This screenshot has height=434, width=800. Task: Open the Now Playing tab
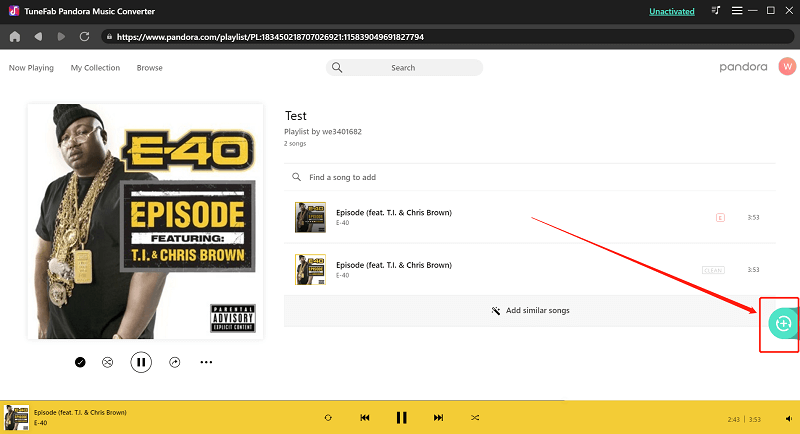(31, 68)
